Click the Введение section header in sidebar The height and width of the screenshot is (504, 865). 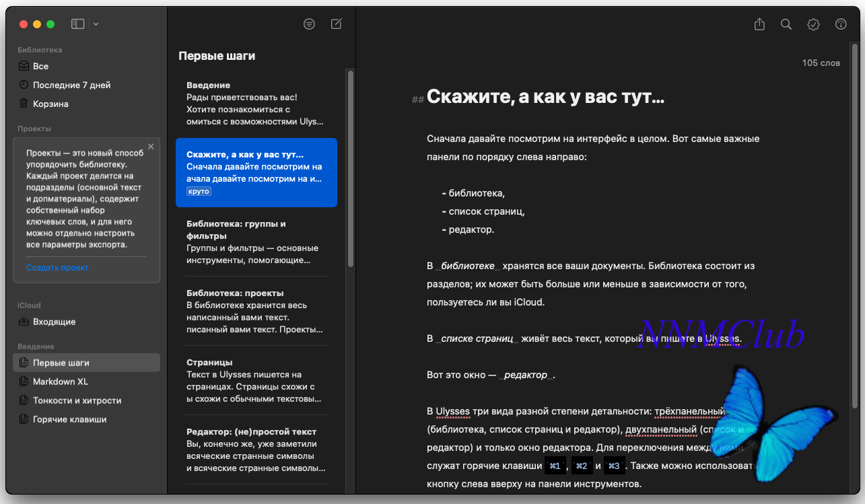36,347
